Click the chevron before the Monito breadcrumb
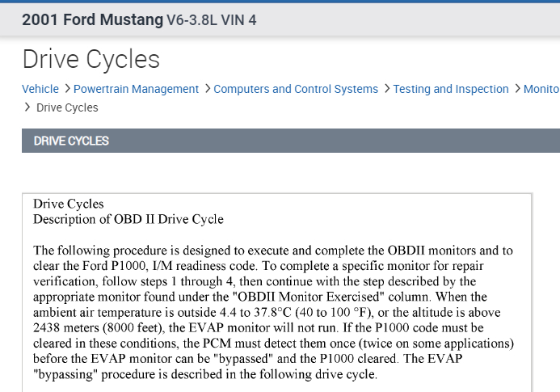The height and width of the screenshot is (392, 560). pos(518,89)
